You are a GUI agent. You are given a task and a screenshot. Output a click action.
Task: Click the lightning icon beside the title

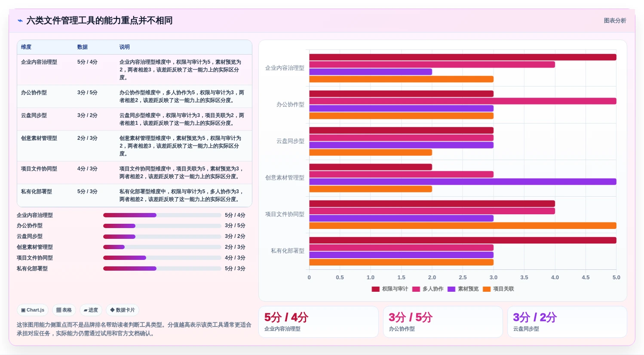point(20,21)
